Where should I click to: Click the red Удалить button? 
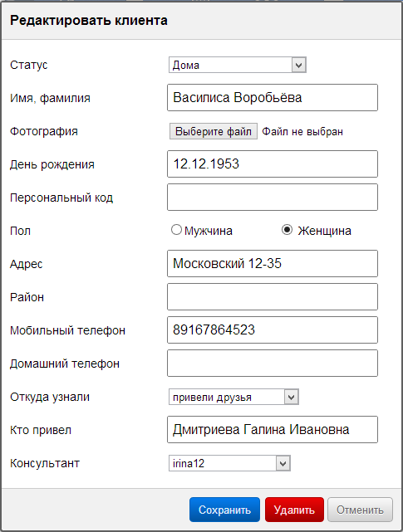(x=294, y=510)
